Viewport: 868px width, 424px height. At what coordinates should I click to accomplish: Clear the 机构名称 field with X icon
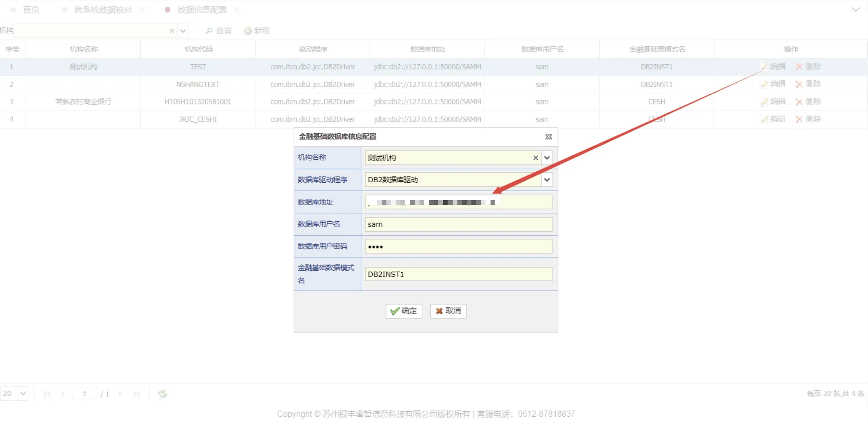pyautogui.click(x=536, y=158)
